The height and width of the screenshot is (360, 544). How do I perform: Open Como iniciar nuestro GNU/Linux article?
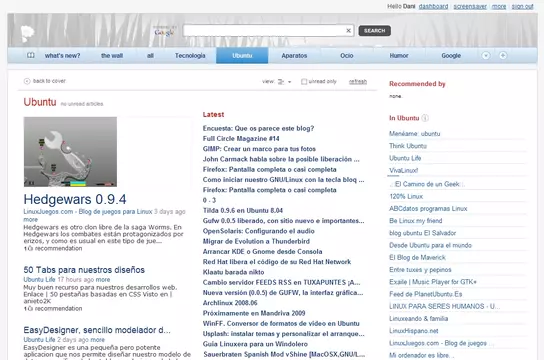283,180
